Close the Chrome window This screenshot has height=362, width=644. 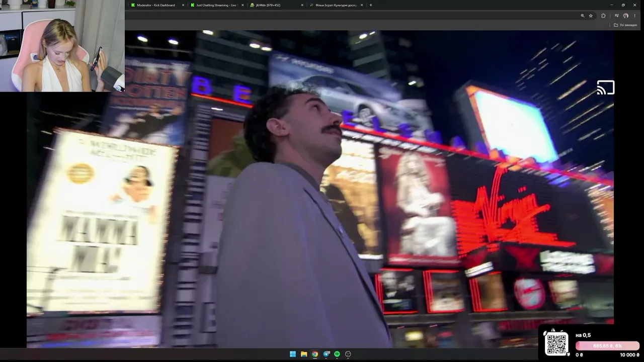tap(635, 5)
